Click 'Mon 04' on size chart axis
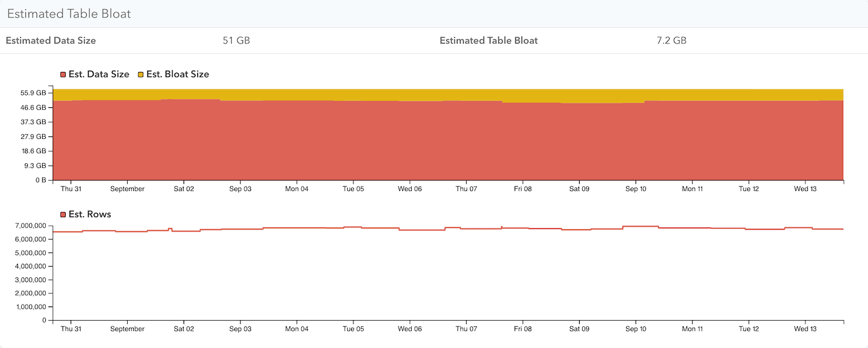Image resolution: width=868 pixels, height=348 pixels. click(296, 189)
